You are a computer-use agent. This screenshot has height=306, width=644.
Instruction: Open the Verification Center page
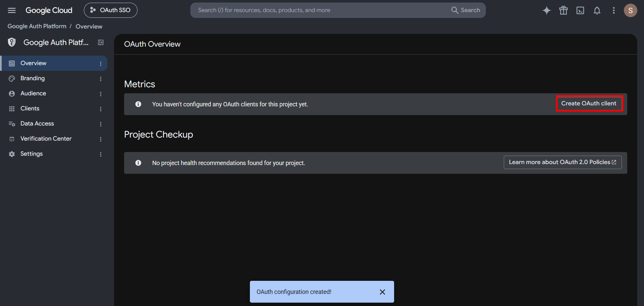click(x=54, y=139)
